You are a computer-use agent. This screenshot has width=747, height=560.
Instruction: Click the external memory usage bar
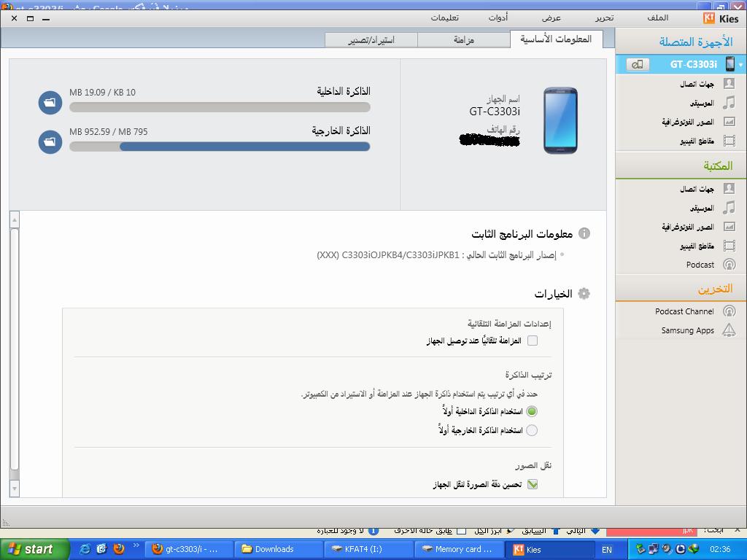pos(220,147)
